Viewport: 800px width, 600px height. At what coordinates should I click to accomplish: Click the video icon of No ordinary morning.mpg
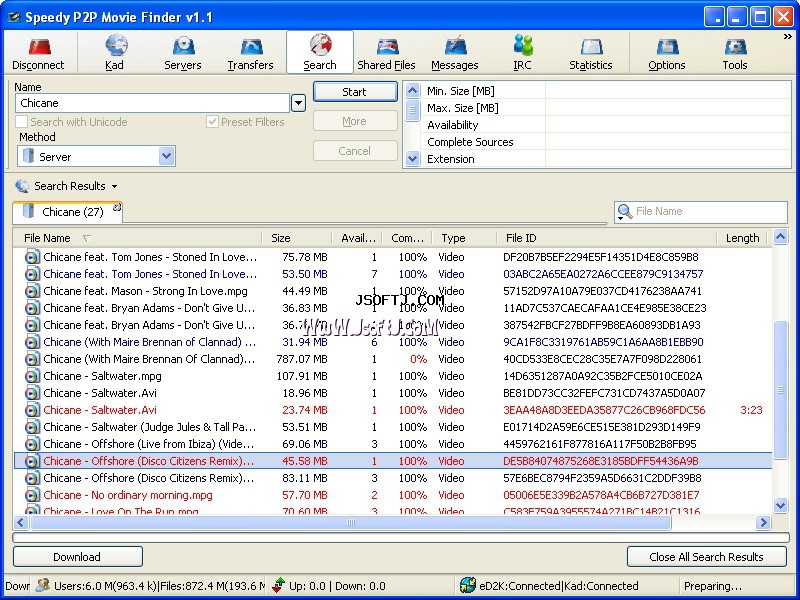click(32, 495)
